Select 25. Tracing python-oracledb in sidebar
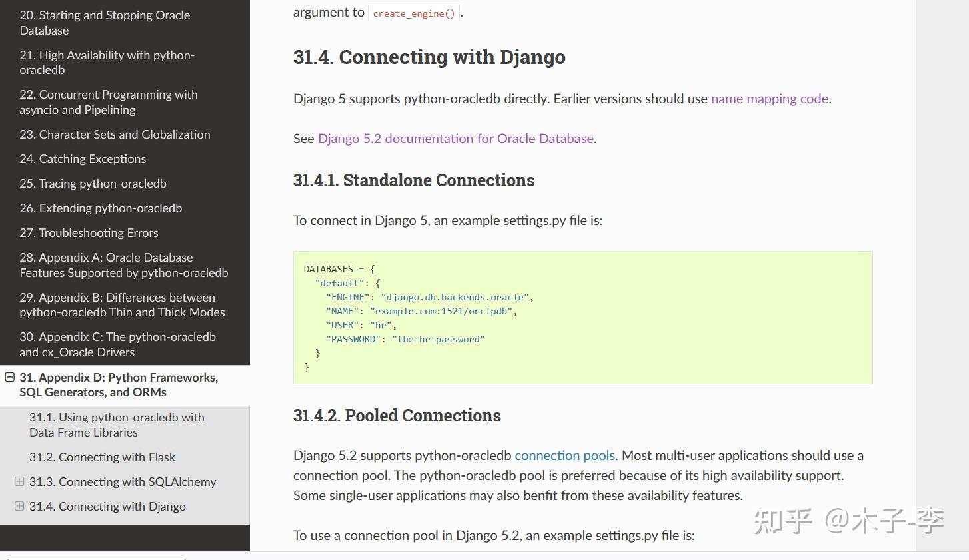The width and height of the screenshot is (969, 560). coord(93,184)
